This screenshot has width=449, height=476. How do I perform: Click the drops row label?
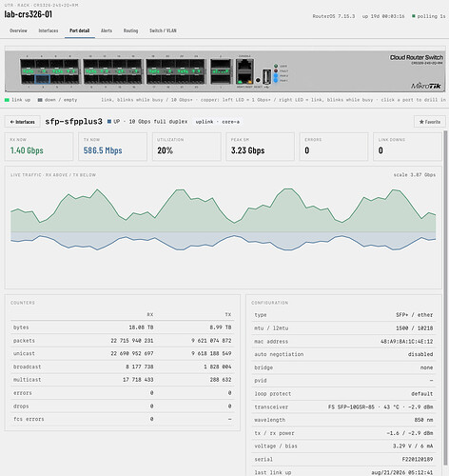click(x=21, y=407)
